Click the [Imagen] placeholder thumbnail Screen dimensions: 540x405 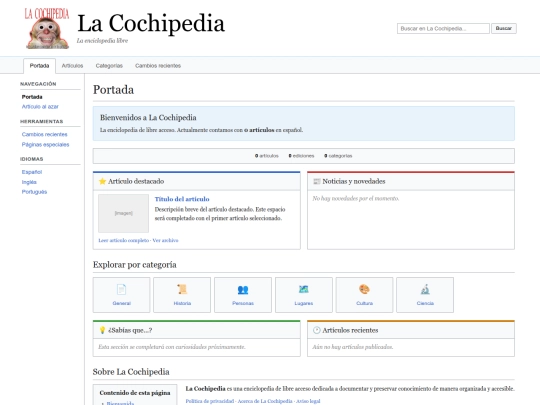tap(124, 213)
